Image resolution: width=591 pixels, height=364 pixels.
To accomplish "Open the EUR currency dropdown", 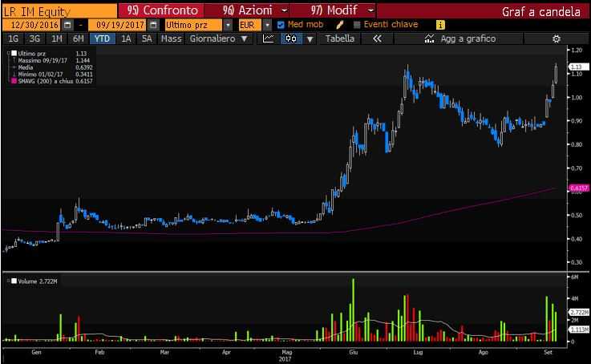I will point(267,25).
